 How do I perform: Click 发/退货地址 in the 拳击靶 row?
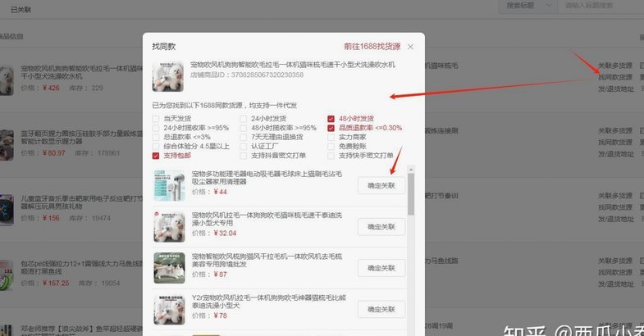615,219
